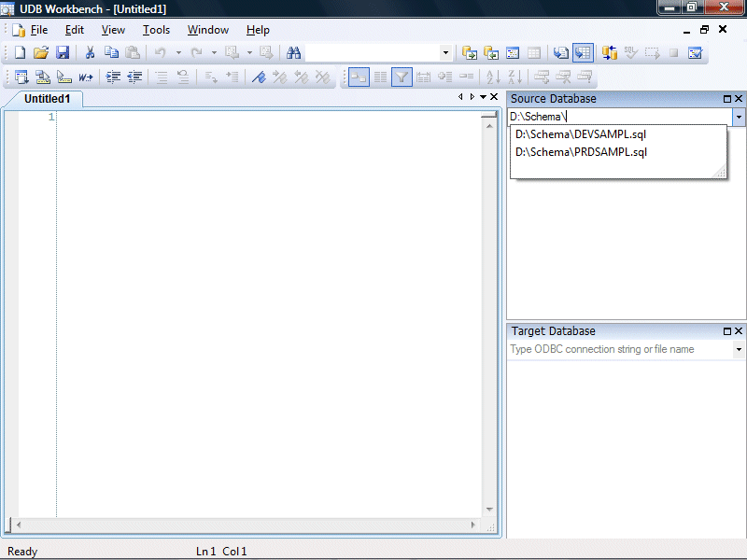Open the Help menu
The image size is (747, 560).
point(258,30)
